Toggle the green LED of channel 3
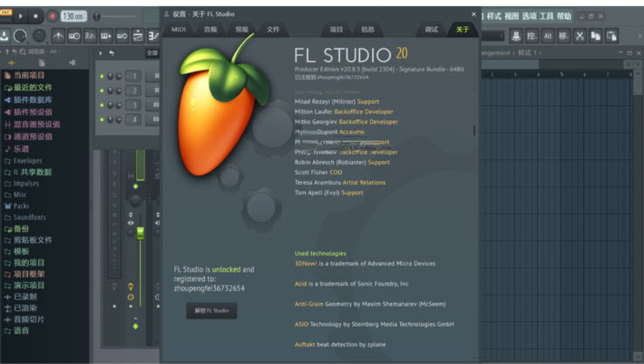The image size is (644, 364). click(x=102, y=105)
